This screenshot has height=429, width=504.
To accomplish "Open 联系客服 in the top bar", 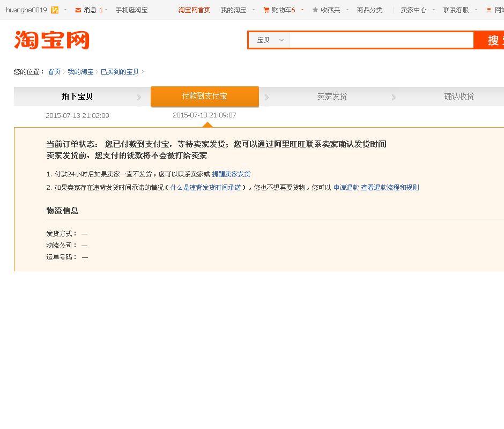I will [456, 10].
